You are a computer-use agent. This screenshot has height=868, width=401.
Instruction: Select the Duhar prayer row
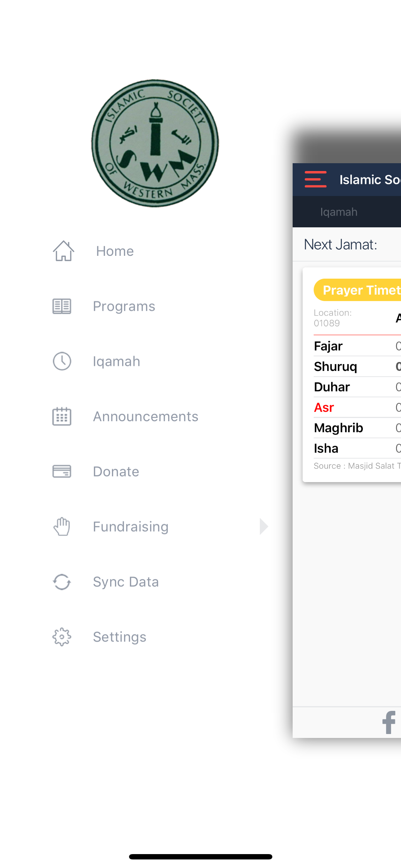pyautogui.click(x=357, y=387)
